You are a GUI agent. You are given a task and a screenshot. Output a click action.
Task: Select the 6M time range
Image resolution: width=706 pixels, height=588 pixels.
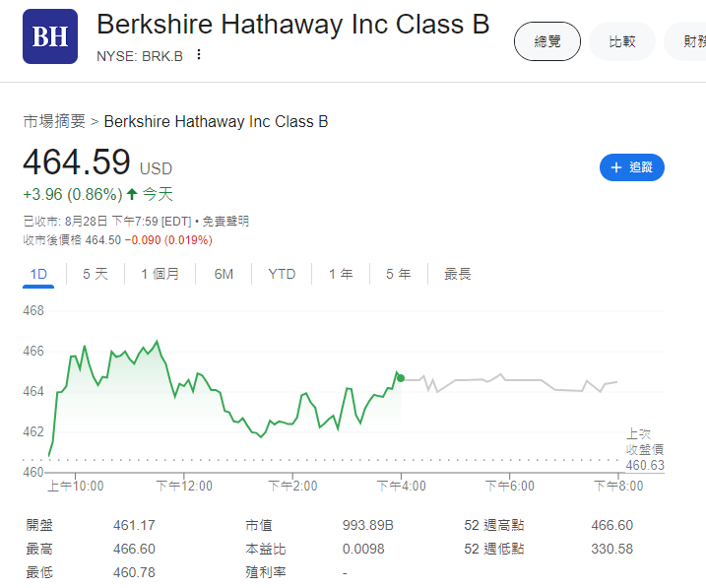[224, 274]
